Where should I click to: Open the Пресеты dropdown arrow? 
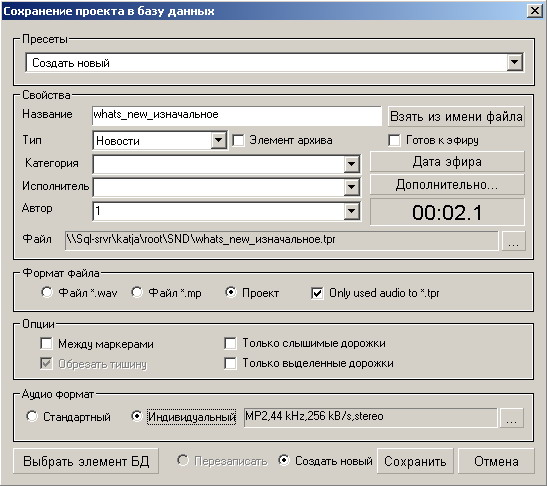515,62
